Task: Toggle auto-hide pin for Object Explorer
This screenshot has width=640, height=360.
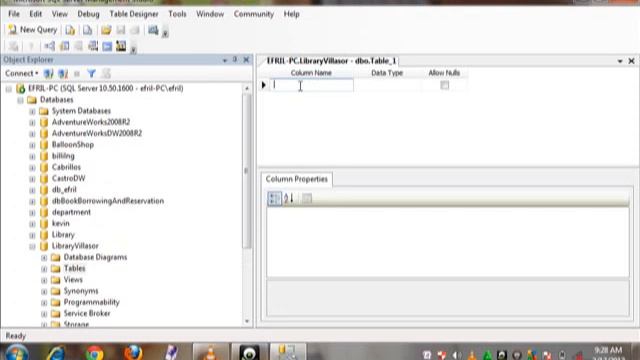Action: [235, 60]
